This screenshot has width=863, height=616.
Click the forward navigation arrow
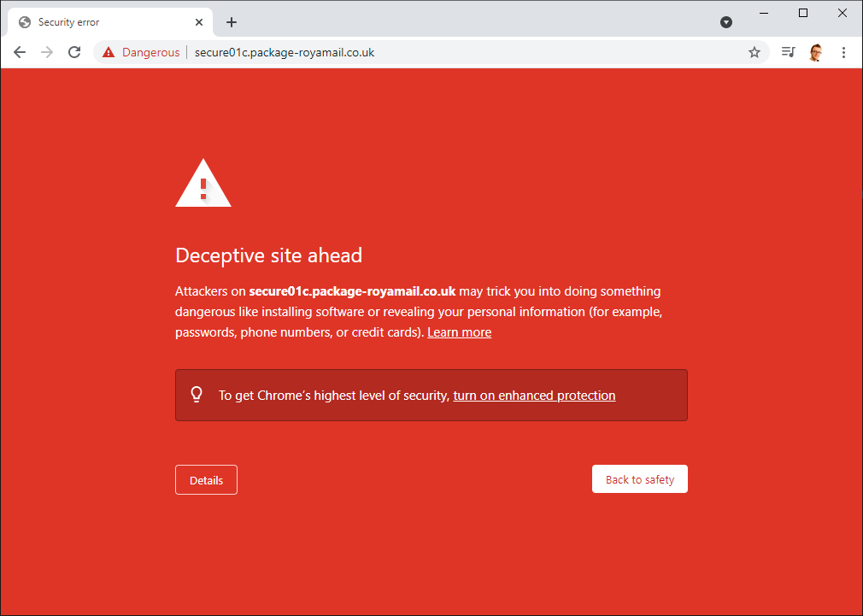pyautogui.click(x=47, y=52)
